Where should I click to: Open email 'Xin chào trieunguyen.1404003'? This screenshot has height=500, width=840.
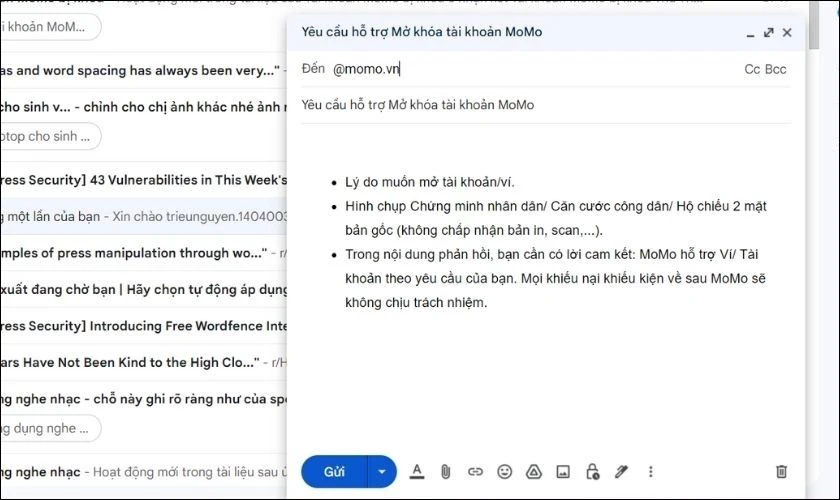coord(144,217)
